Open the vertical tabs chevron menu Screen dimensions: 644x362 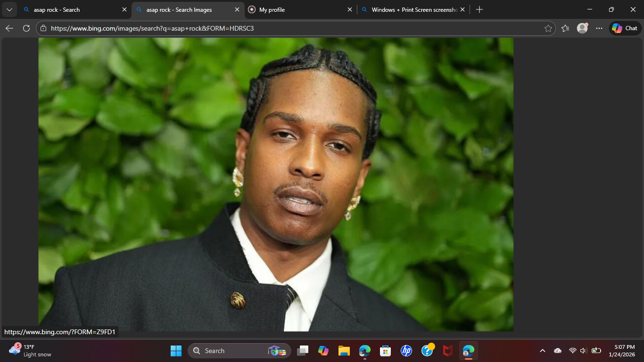[9, 9]
